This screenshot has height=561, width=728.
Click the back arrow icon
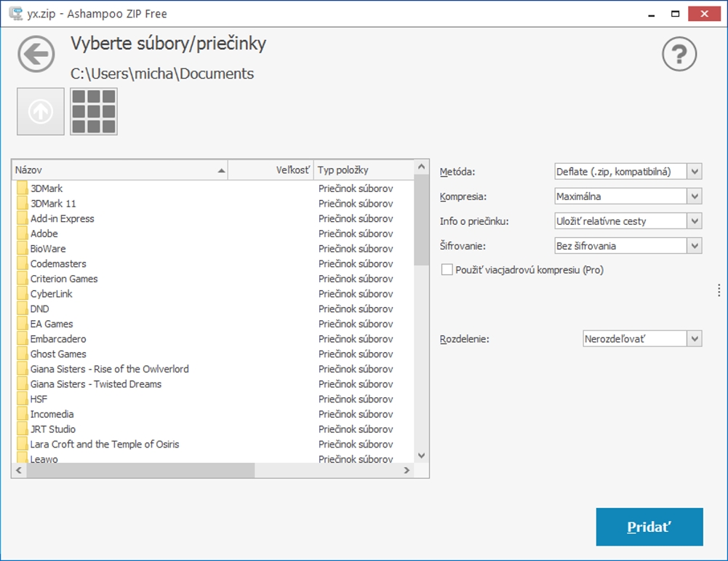36,55
